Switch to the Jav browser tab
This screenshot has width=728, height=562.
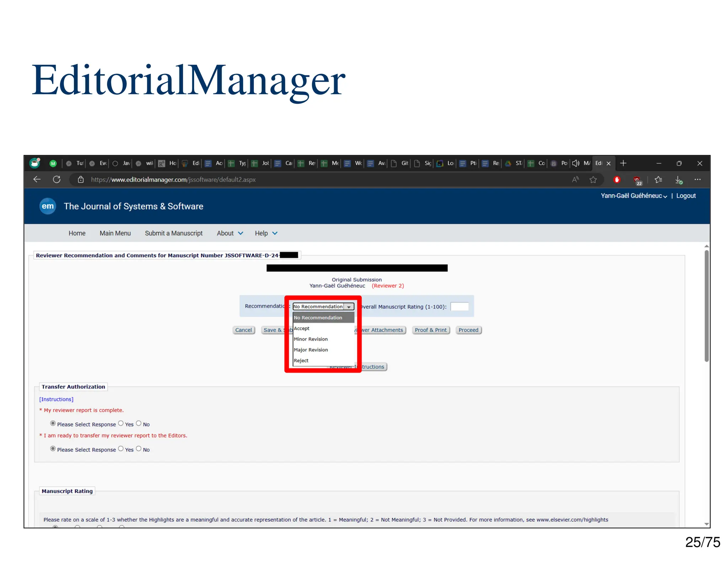click(x=121, y=163)
